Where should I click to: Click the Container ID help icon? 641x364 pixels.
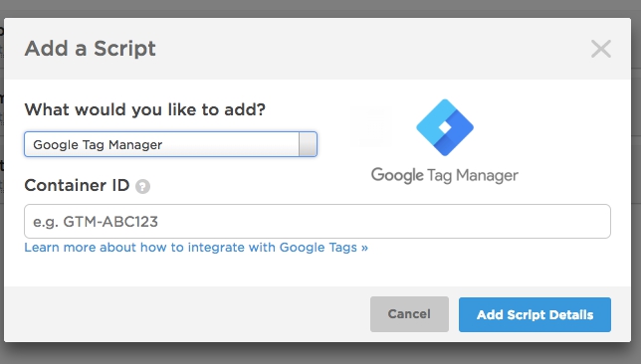tap(142, 187)
